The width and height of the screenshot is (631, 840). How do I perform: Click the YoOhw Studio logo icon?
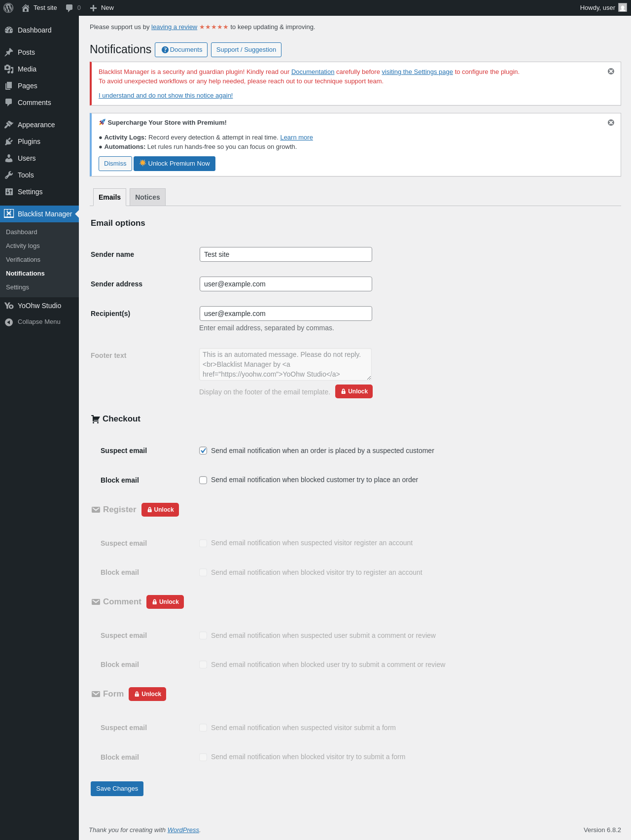click(9, 306)
